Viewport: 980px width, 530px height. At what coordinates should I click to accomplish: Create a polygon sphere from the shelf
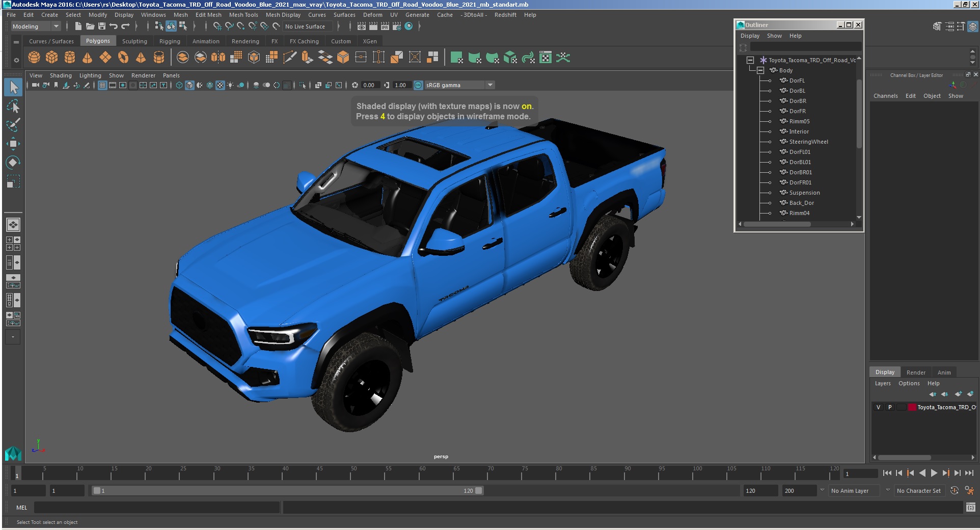point(34,58)
